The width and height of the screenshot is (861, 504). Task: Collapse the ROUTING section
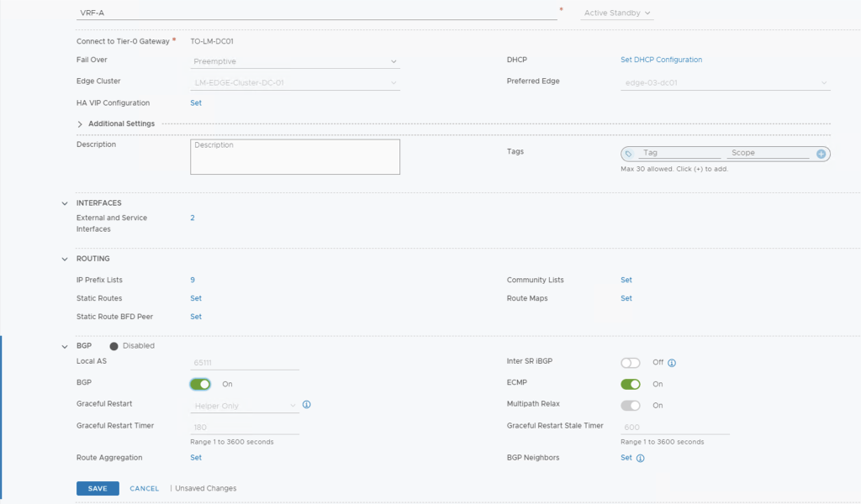click(x=65, y=259)
